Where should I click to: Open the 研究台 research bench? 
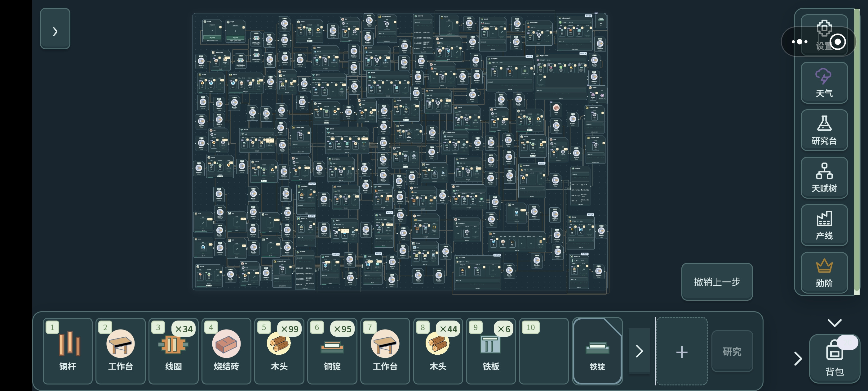click(824, 130)
